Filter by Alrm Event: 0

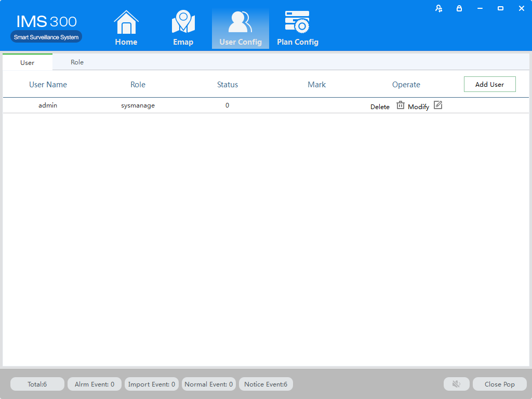pyautogui.click(x=95, y=384)
